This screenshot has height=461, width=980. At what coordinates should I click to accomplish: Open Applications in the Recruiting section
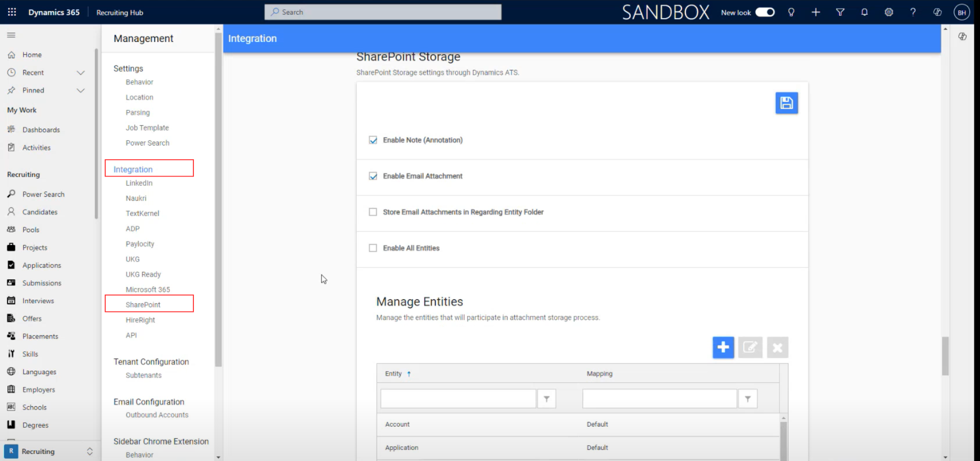[41, 265]
